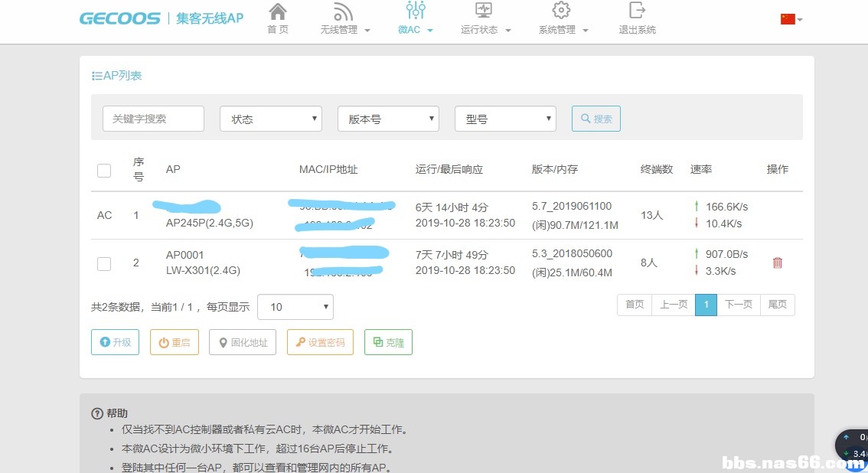The height and width of the screenshot is (473, 868).
Task: Open the 无线管理 menu
Action: click(x=345, y=30)
